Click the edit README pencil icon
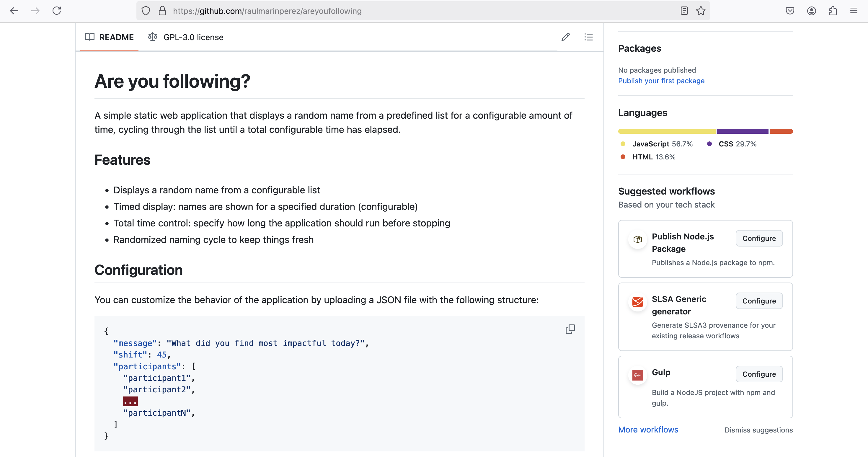Viewport: 868px width, 457px height. [x=565, y=37]
